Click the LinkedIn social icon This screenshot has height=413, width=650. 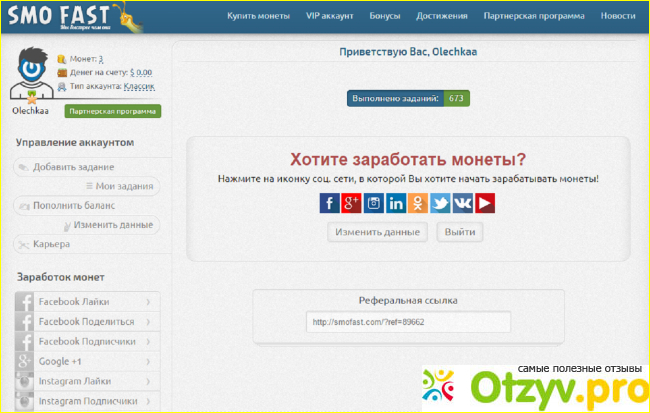(x=396, y=203)
